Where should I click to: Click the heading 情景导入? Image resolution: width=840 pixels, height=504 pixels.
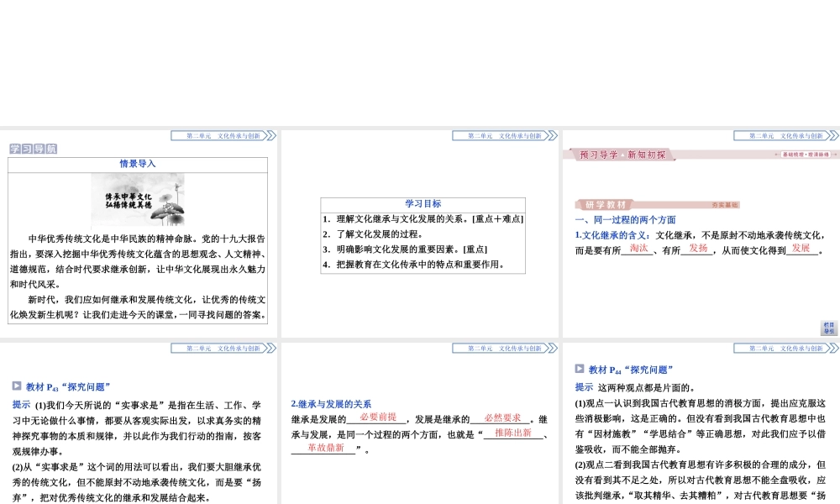[138, 164]
